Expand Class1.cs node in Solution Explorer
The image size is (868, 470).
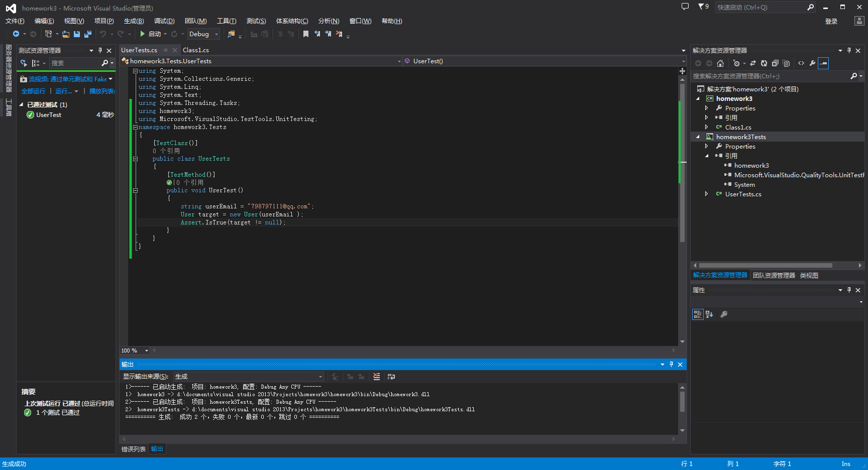[x=707, y=128]
